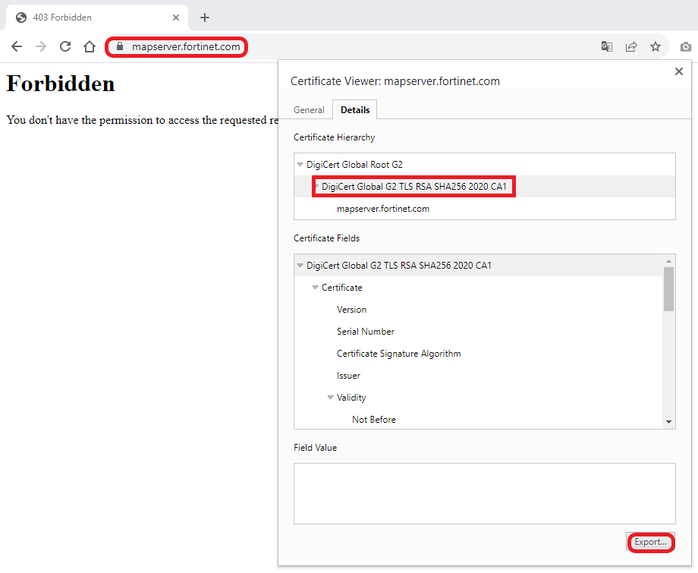Click the share page icon
The width and height of the screenshot is (698, 573).
click(631, 46)
